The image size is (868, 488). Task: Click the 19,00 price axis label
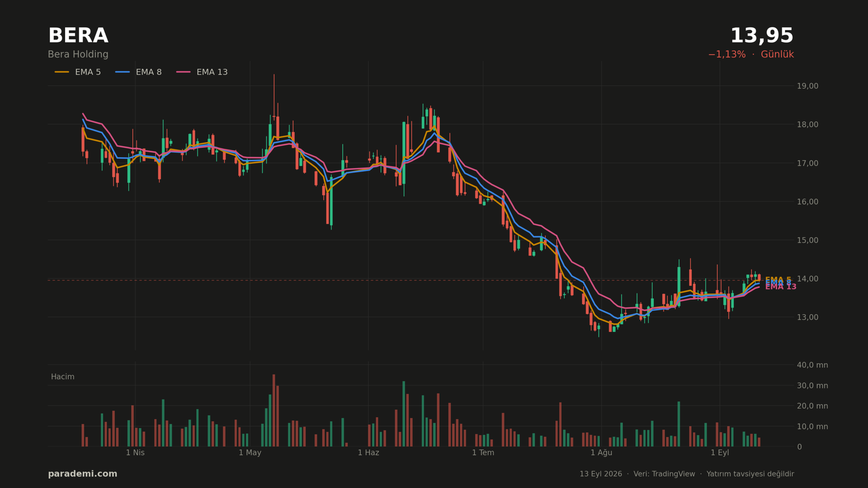click(x=807, y=86)
